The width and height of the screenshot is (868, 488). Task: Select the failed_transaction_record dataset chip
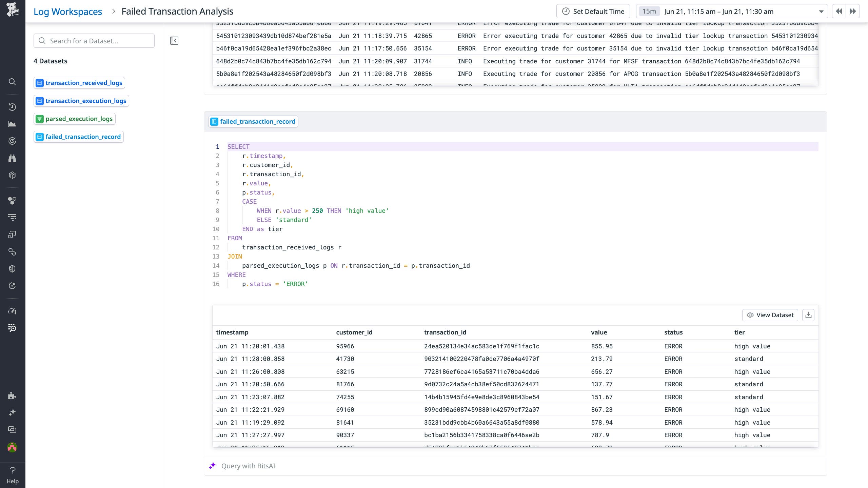(78, 137)
